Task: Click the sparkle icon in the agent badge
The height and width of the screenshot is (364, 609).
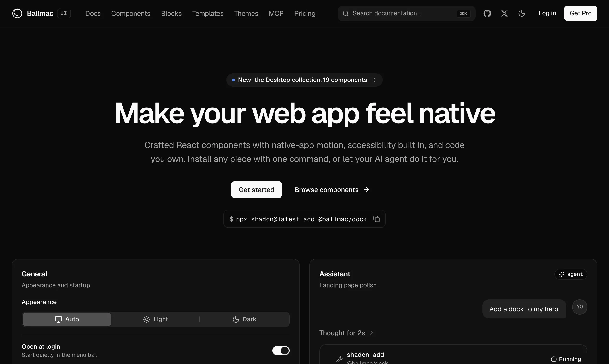Action: pyautogui.click(x=561, y=274)
